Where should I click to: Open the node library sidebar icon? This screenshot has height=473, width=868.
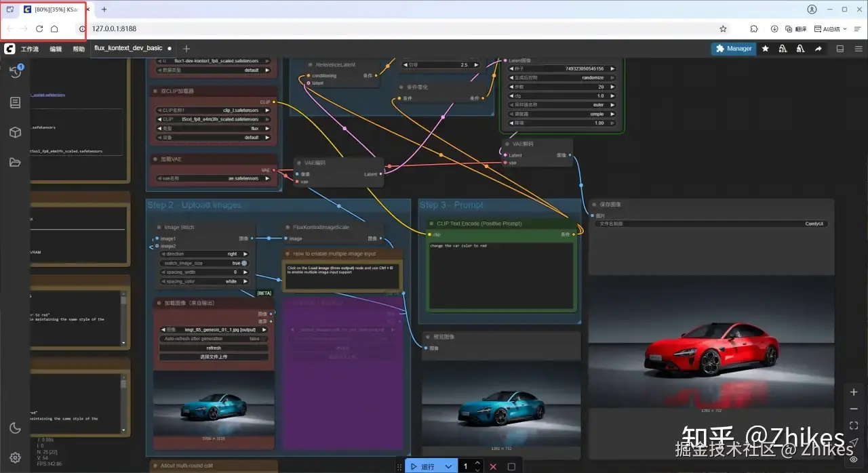[15, 102]
